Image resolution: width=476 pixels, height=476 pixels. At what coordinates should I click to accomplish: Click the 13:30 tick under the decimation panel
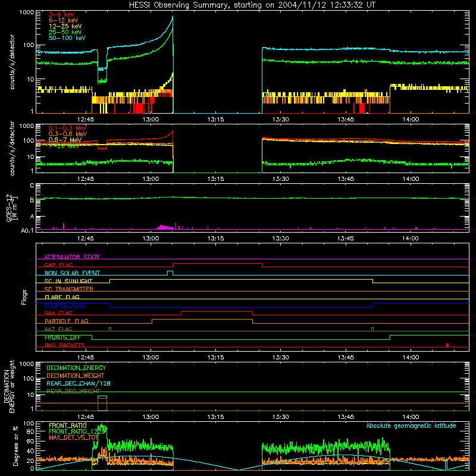click(x=280, y=417)
